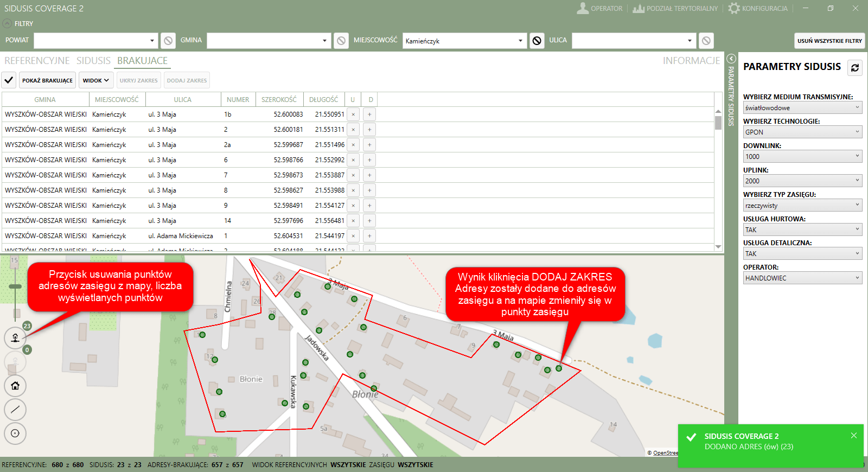Open Konfiguracja settings
The height and width of the screenshot is (472, 868).
click(758, 9)
